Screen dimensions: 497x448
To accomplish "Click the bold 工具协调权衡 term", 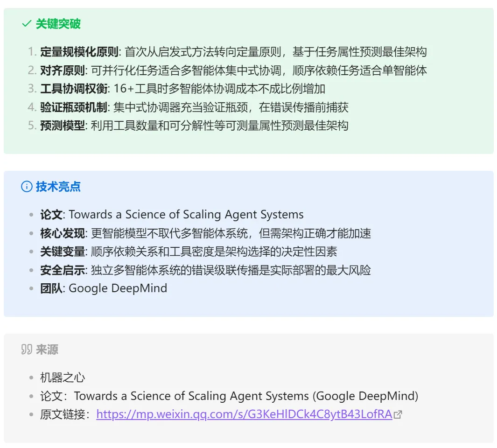I will (74, 89).
